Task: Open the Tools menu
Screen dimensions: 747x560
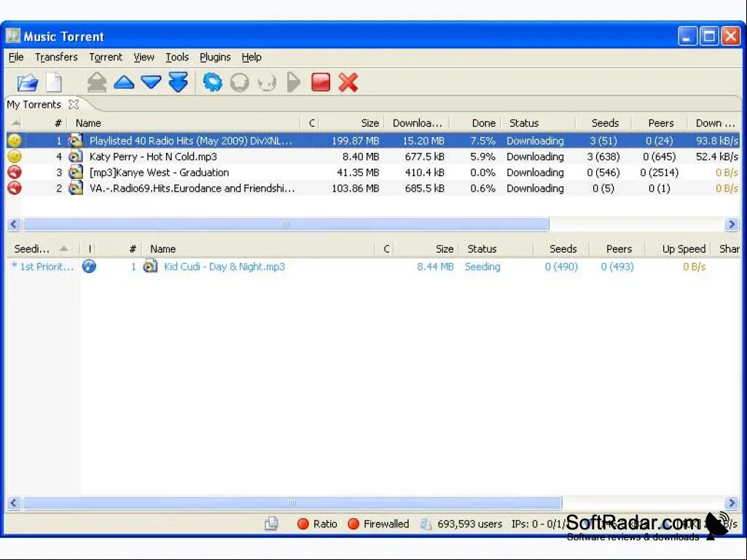Action: tap(177, 57)
